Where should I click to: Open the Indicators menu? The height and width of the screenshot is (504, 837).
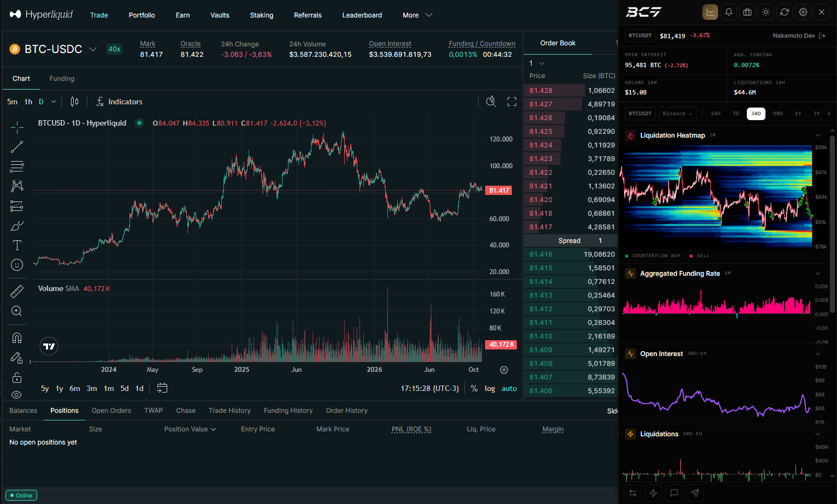point(119,102)
